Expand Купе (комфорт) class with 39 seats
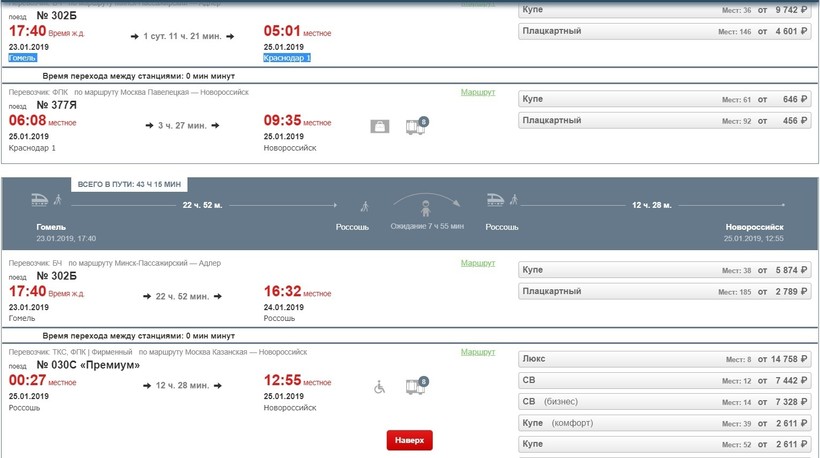 (664, 423)
